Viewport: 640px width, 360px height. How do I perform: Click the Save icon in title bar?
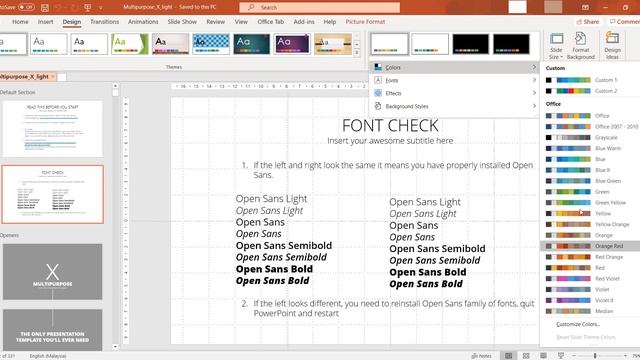45,7
